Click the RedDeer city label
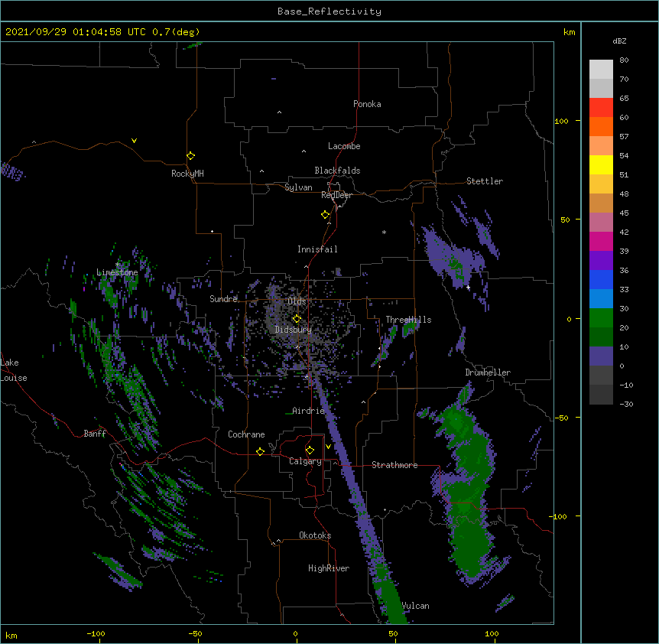 click(336, 195)
